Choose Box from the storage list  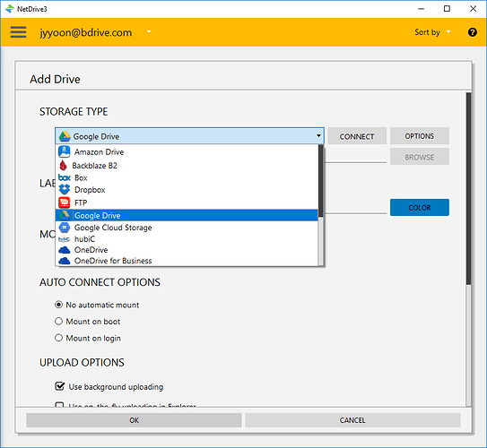point(187,177)
